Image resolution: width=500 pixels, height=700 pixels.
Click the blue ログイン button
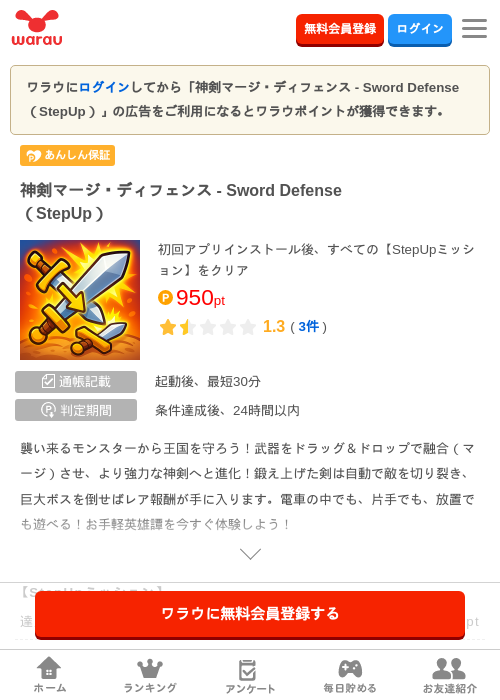pyautogui.click(x=420, y=29)
